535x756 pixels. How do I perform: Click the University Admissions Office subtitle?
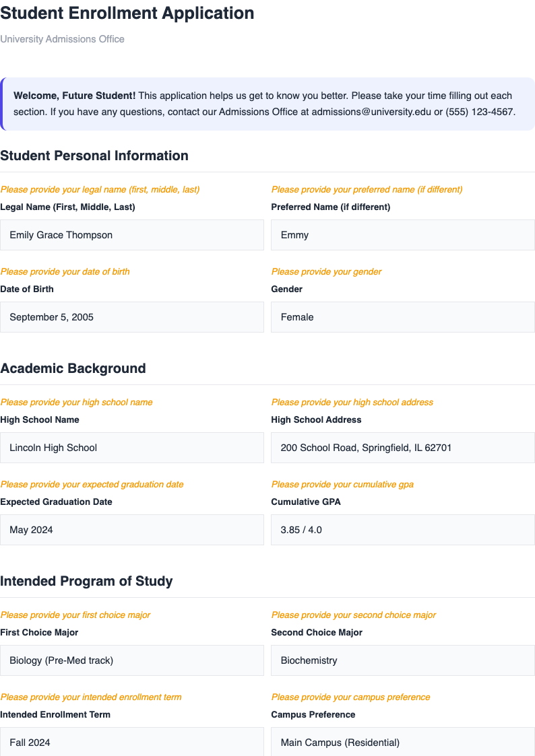(62, 39)
